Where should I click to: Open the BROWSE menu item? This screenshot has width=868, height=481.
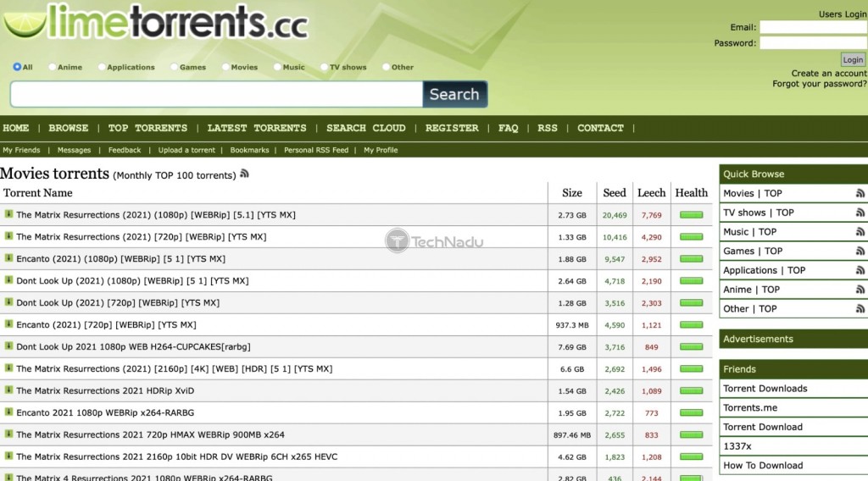point(68,128)
